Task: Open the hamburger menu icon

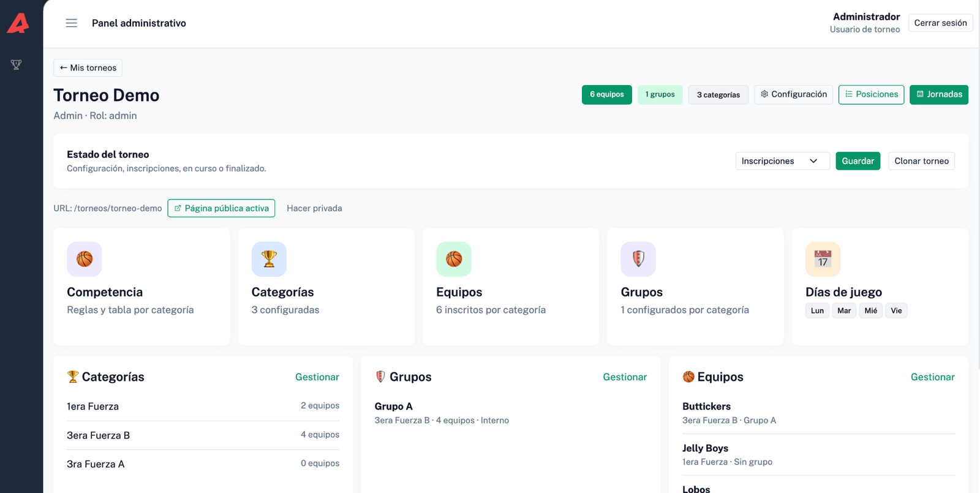Action: coord(72,23)
